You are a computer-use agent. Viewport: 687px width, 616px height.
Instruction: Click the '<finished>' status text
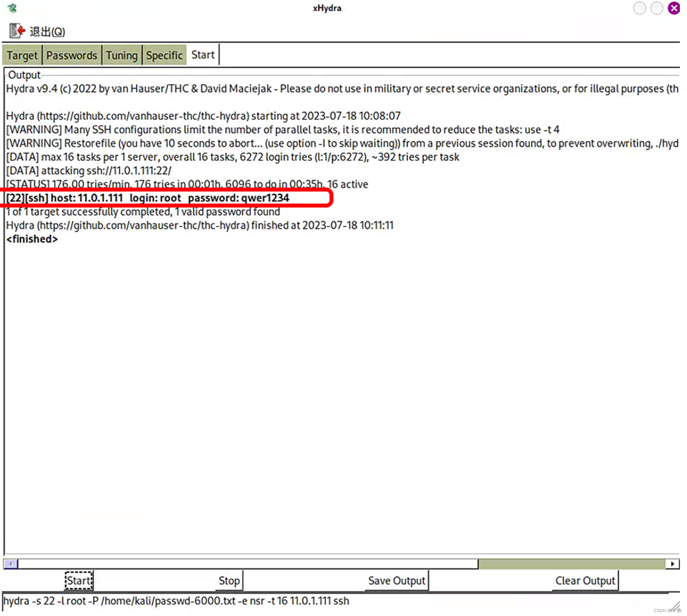click(x=32, y=240)
